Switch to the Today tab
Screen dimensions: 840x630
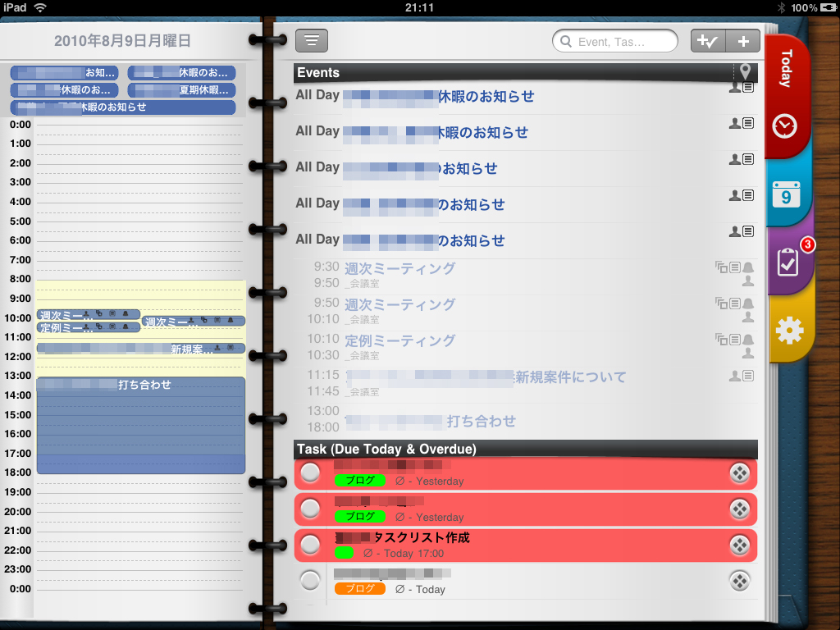pyautogui.click(x=786, y=69)
